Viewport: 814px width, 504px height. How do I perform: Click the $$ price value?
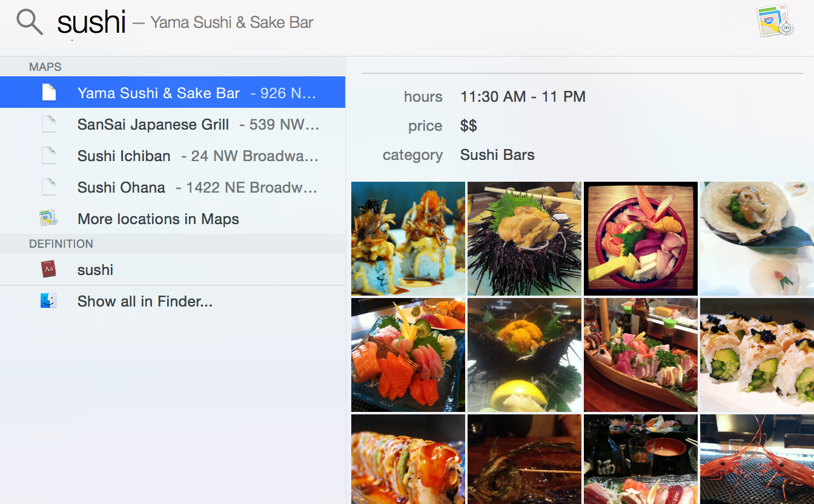pos(468,126)
